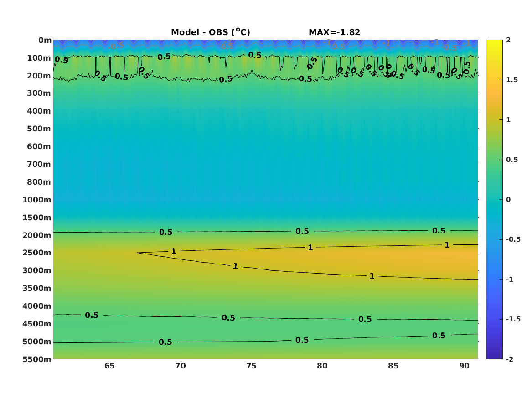The height and width of the screenshot is (399, 532).
Task: Select the '85' x-axis tick label
Action: pyautogui.click(x=393, y=366)
